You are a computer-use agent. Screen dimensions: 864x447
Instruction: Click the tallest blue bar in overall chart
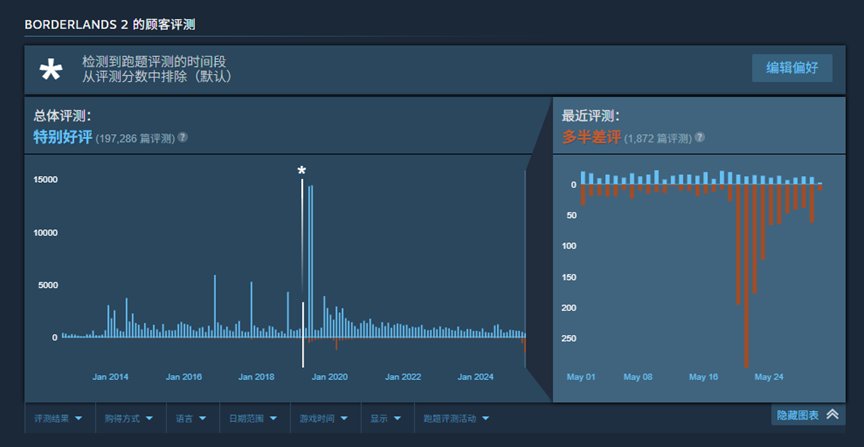(x=312, y=261)
